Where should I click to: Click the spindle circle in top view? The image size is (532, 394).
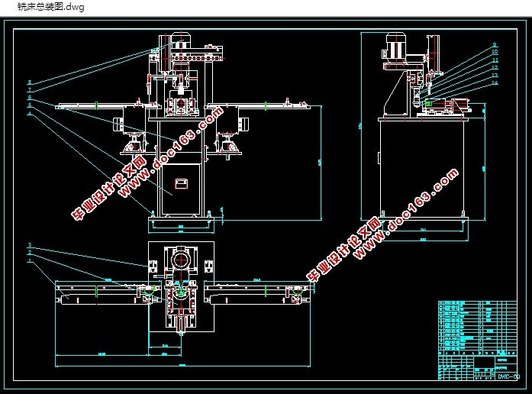[181, 260]
